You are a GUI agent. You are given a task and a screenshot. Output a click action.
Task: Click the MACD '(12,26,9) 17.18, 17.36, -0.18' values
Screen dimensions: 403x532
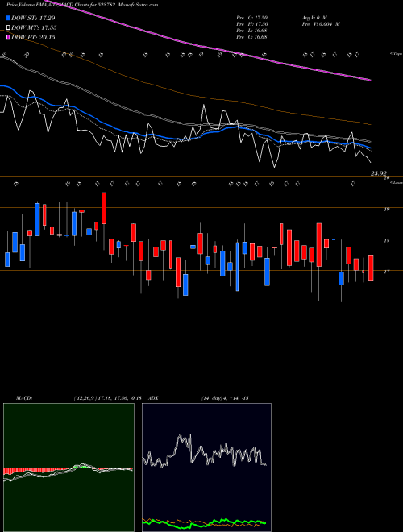pos(107,398)
